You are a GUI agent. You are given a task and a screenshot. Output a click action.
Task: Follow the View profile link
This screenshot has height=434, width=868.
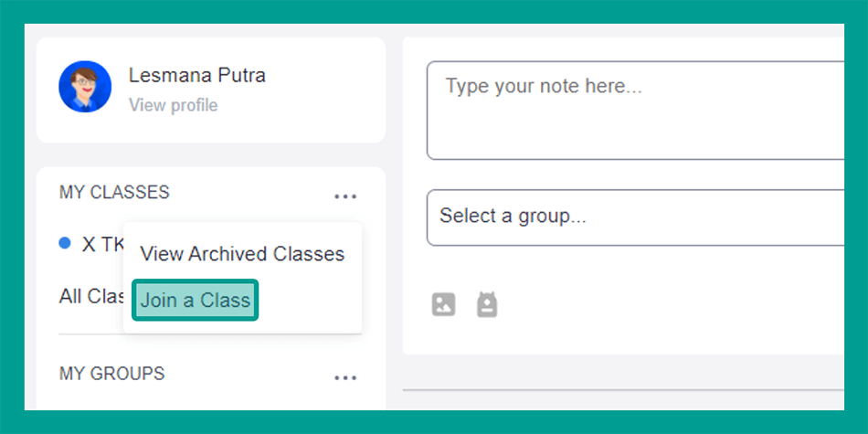click(x=174, y=105)
